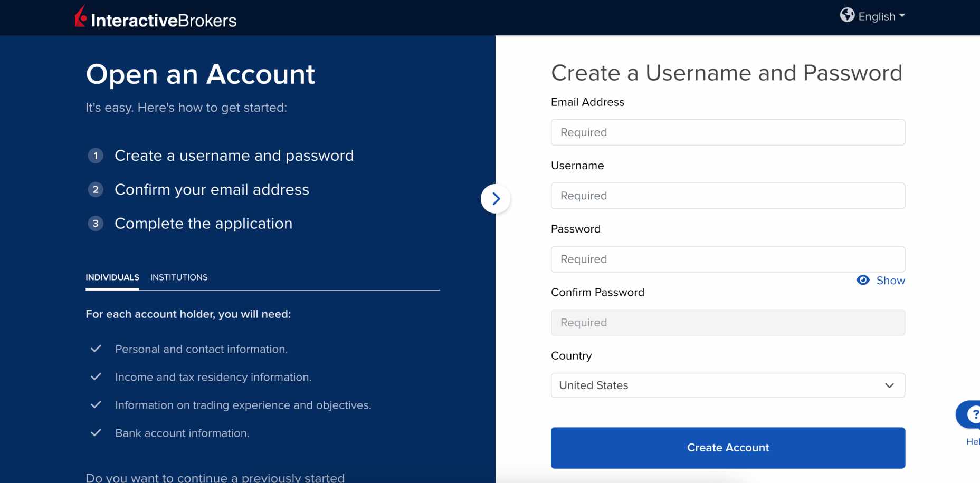Click 'Income and tax residency information.' text
The height and width of the screenshot is (483, 980).
(213, 377)
